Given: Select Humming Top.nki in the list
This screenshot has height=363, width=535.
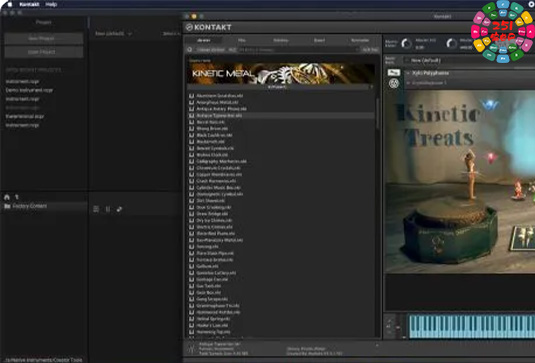Looking at the screenshot, I should tap(213, 332).
